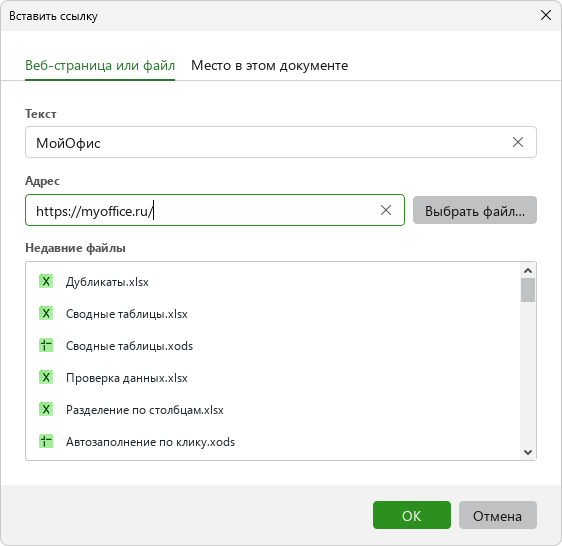Click the recent files scroll up arrow
This screenshot has width=562, height=546.
pos(528,270)
